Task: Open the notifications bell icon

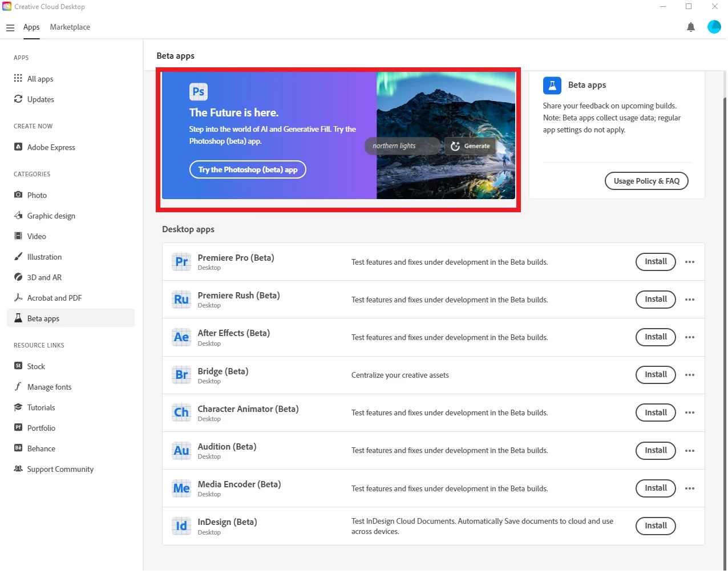Action: coord(691,27)
